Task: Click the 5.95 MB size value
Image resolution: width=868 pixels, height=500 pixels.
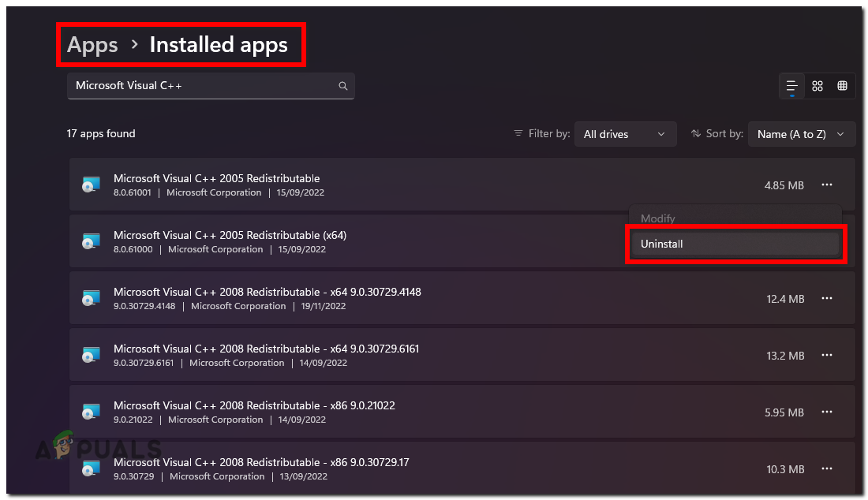Action: click(x=784, y=412)
